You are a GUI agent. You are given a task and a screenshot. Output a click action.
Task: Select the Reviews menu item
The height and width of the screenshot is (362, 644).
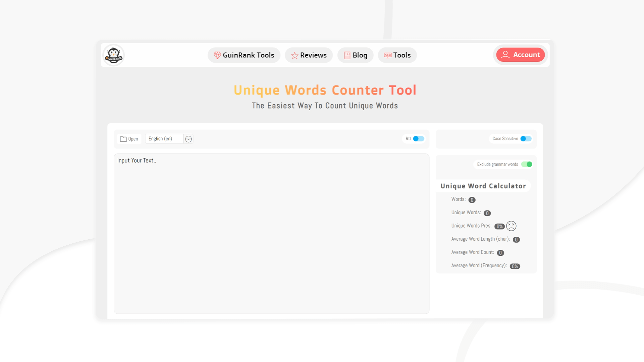tap(309, 55)
